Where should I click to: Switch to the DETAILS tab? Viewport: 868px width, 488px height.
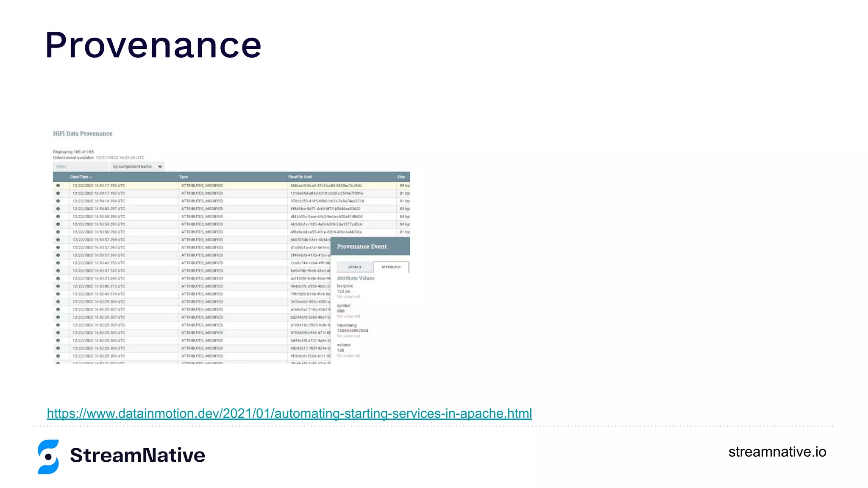point(355,267)
